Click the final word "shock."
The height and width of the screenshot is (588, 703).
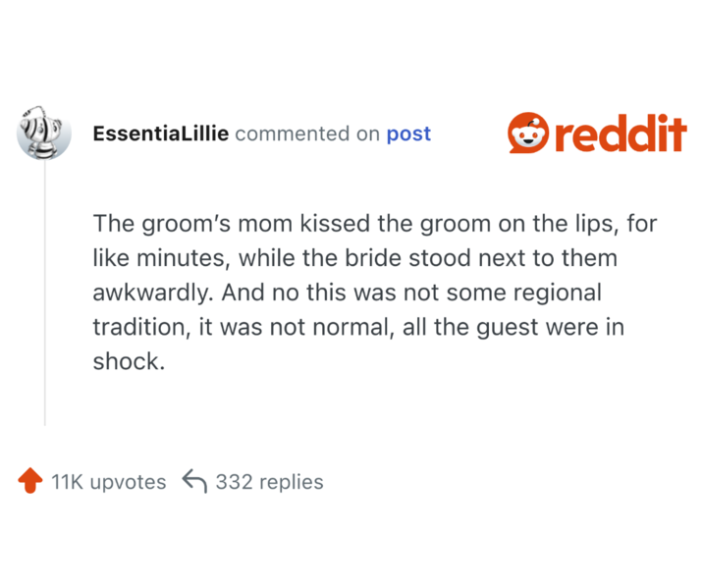[x=127, y=361]
